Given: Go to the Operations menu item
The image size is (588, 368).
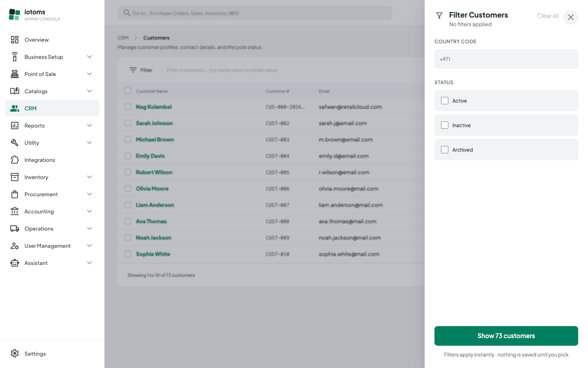Looking at the screenshot, I should [52, 229].
